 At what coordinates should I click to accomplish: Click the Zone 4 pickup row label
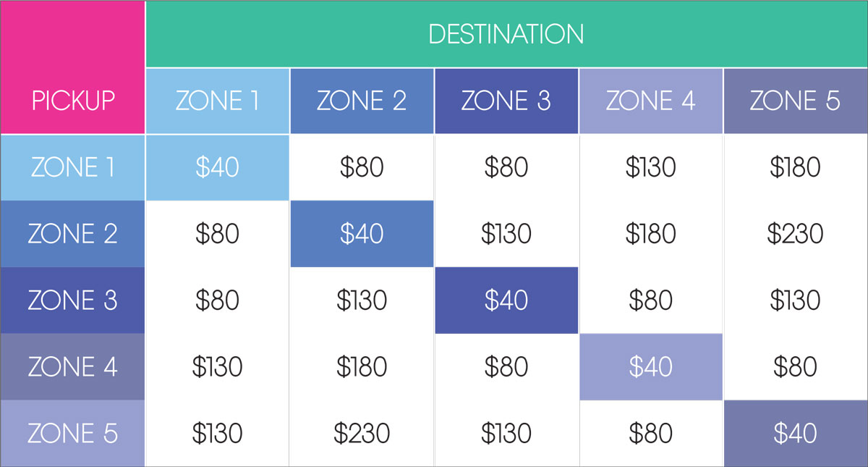[72, 367]
